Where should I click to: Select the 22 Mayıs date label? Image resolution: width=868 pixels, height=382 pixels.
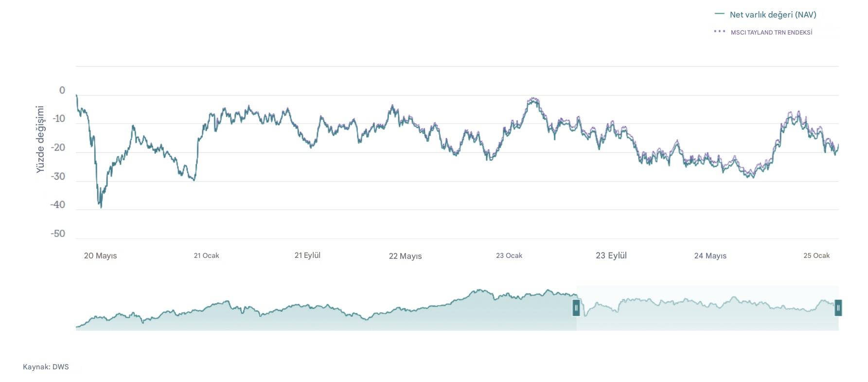point(405,256)
